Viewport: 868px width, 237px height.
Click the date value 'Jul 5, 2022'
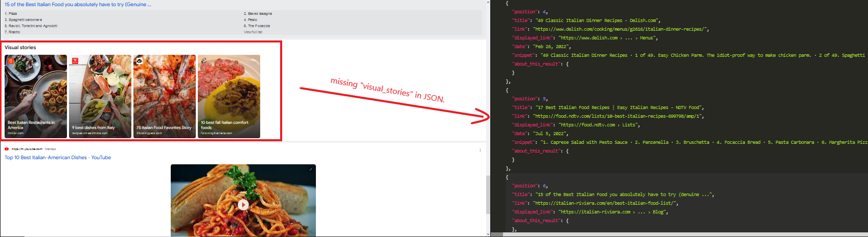tap(551, 134)
